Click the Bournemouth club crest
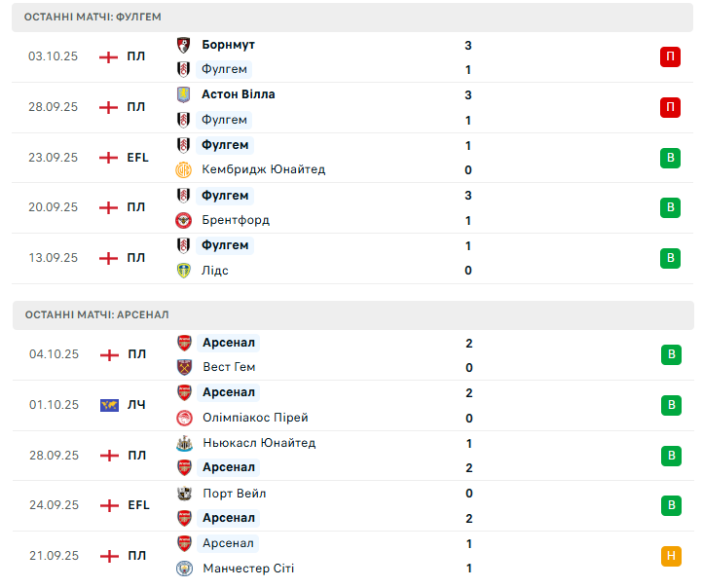 [x=183, y=45]
